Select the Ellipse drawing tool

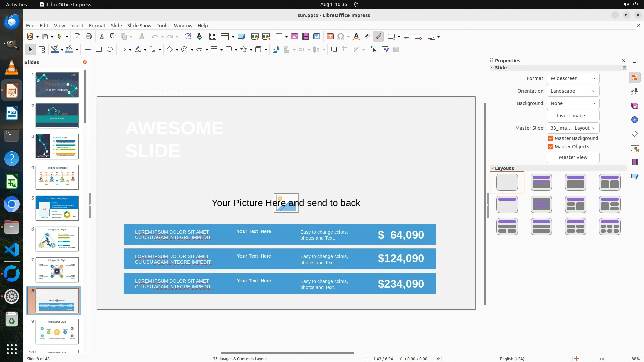110,50
